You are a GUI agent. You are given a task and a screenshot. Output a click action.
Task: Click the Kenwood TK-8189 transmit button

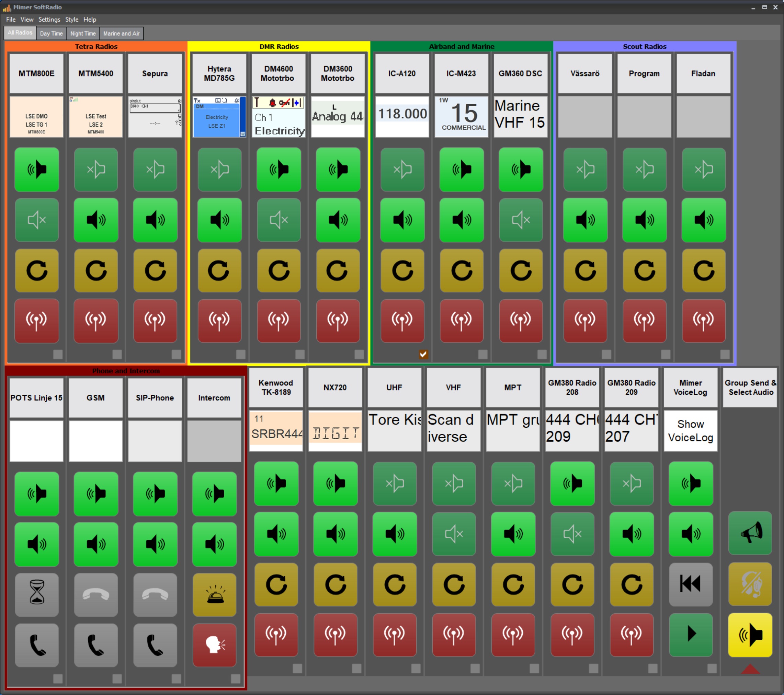click(276, 635)
